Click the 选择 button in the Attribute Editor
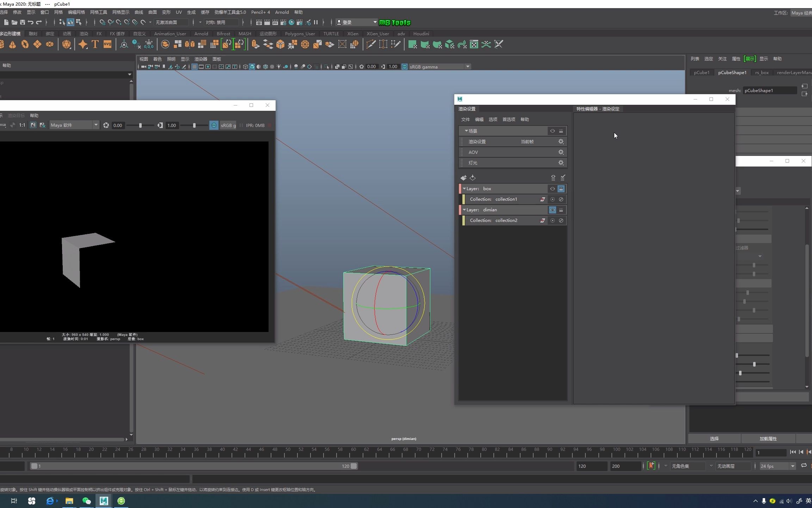The width and height of the screenshot is (812, 508). coord(714,439)
